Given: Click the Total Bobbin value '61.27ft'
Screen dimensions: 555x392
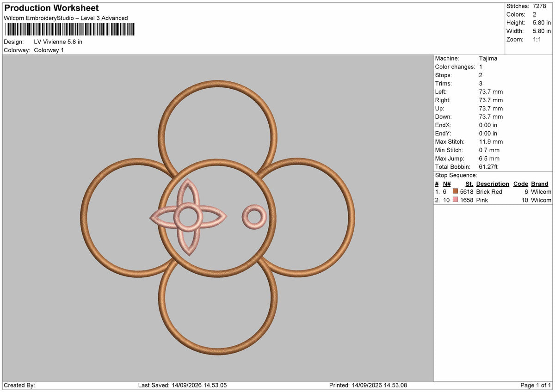Looking at the screenshot, I should [489, 166].
